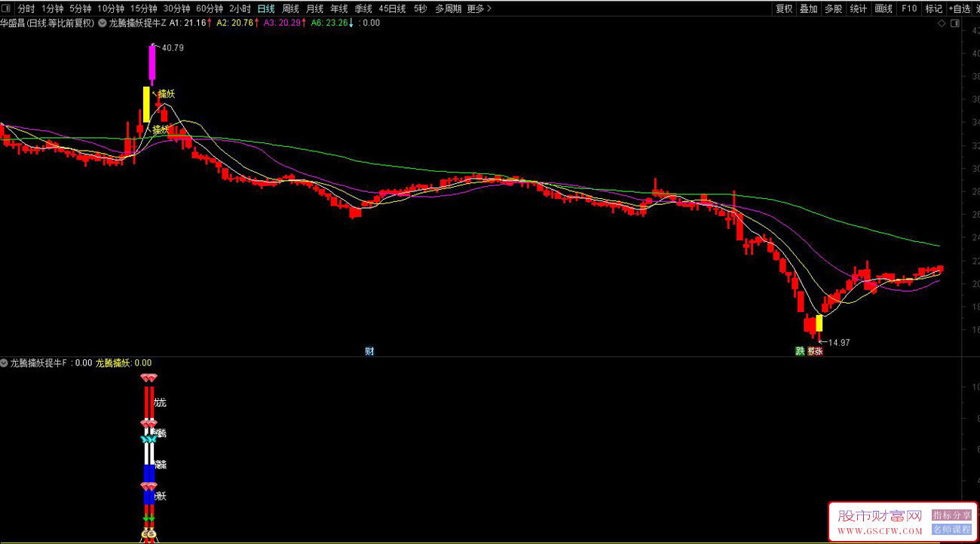This screenshot has width=980, height=544.
Task: Click the 股市财富网 logo link
Action: pyautogui.click(x=880, y=516)
